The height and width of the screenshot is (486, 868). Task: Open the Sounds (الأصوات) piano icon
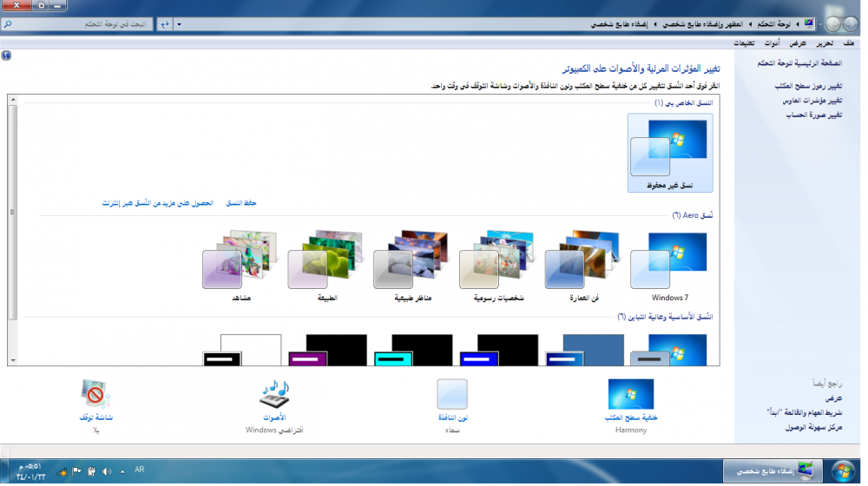click(x=274, y=395)
